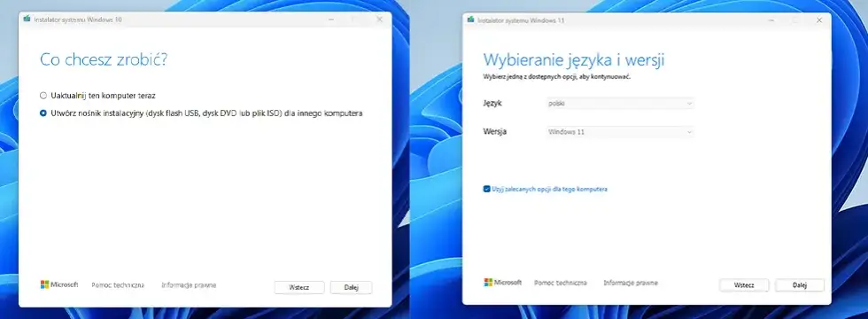This screenshot has height=319, width=868.
Task: Open 'Informacje prawne' link in Windows 11 installer
Action: point(631,283)
